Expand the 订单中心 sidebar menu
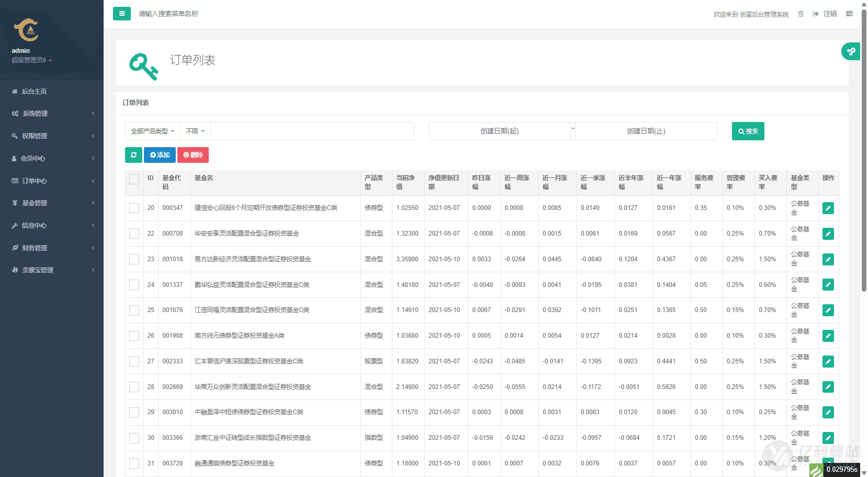Viewport: 868px width, 477px height. (36, 181)
